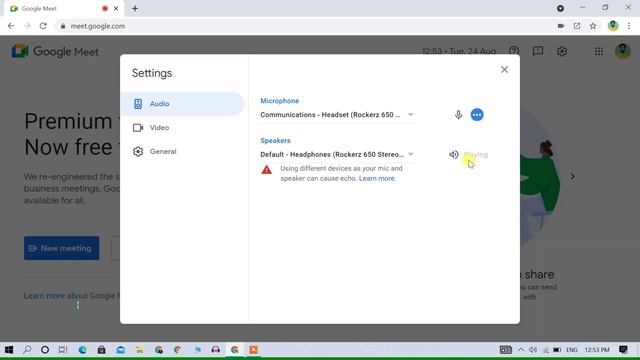Click the blue microphone level indicator button
640x360 pixels.
477,115
